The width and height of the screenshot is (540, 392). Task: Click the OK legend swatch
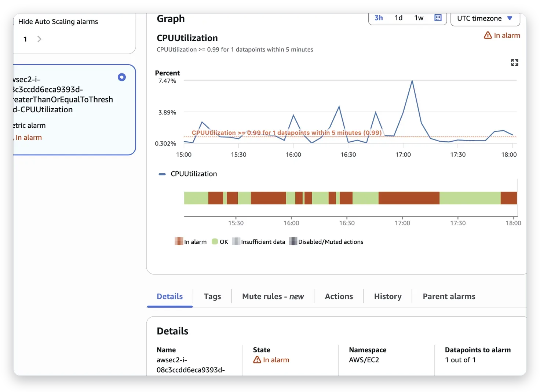(215, 242)
